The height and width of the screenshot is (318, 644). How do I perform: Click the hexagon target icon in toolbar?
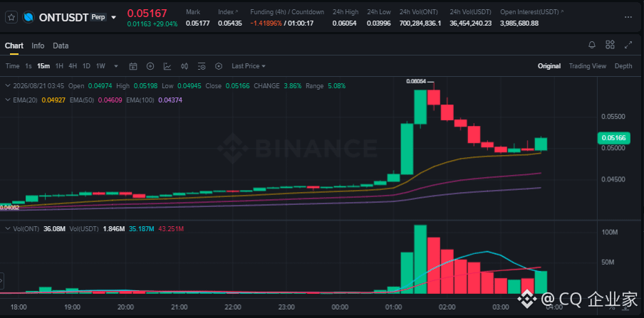tap(219, 66)
